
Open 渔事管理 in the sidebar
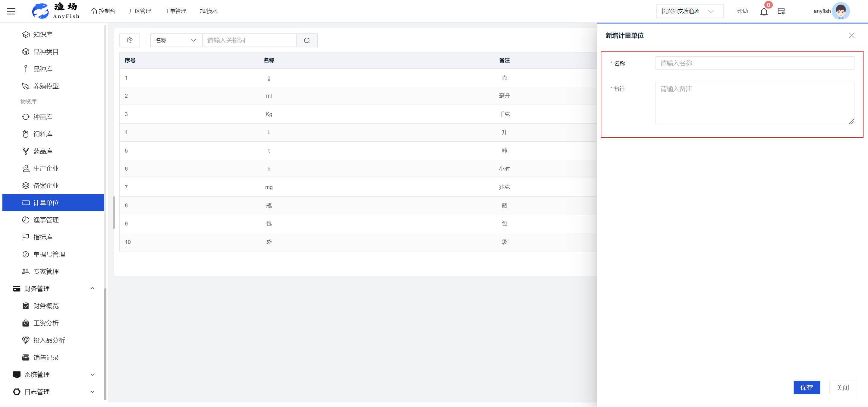click(46, 220)
